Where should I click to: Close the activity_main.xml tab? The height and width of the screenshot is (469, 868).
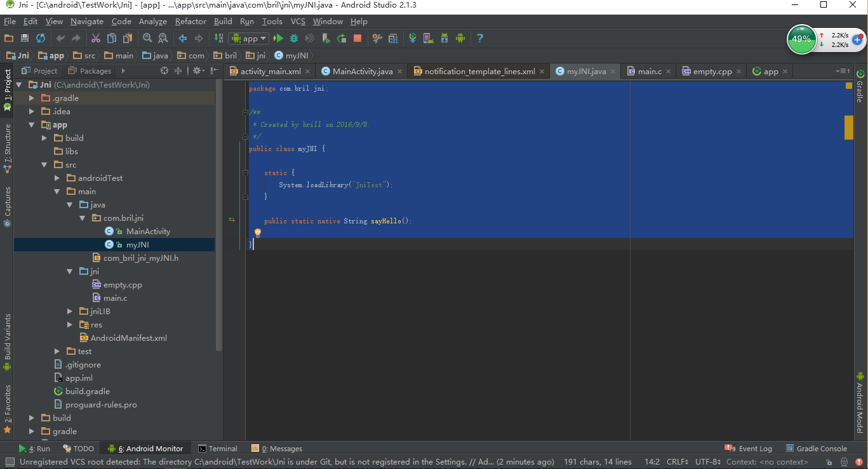pos(308,72)
